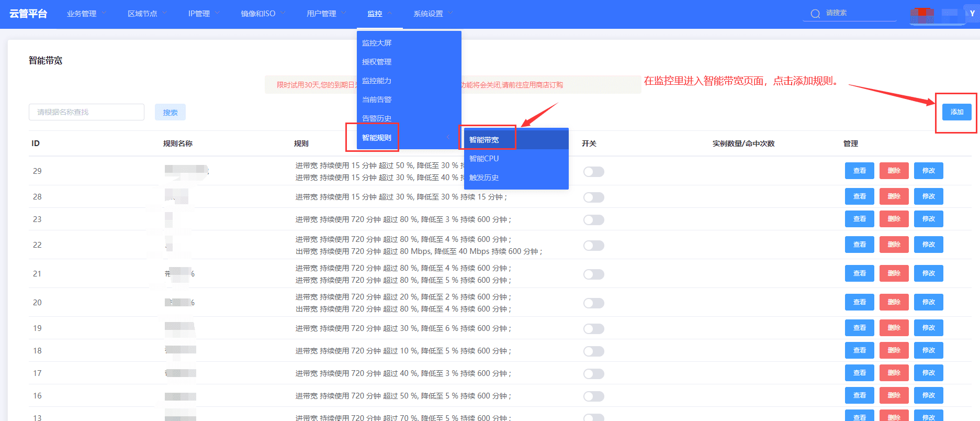Viewport: 980px width, 421px height.
Task: Select 智能CPU in the submenu
Action: tap(484, 159)
